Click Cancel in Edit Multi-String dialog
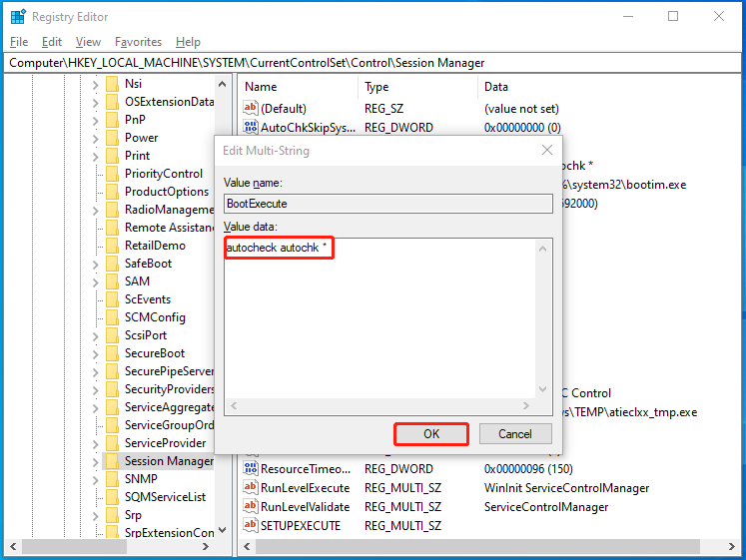The width and height of the screenshot is (746, 560). [515, 434]
